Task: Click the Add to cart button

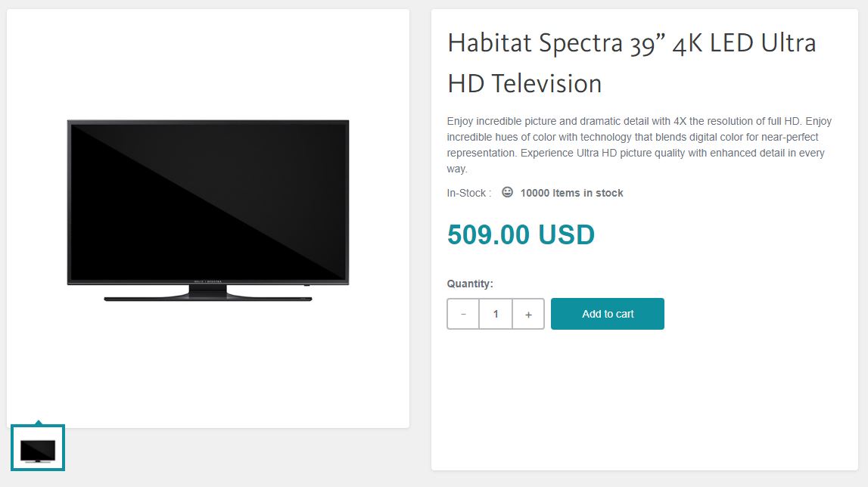Action: pos(607,314)
